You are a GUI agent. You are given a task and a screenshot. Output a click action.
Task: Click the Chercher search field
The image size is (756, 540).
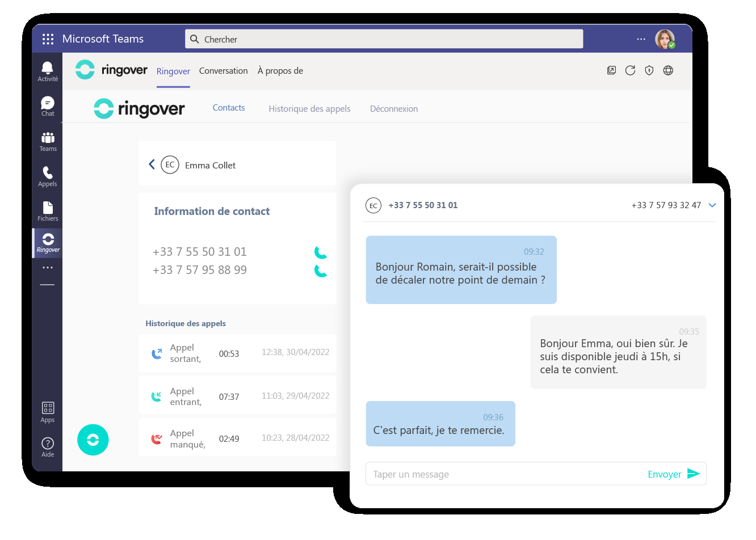coord(384,39)
